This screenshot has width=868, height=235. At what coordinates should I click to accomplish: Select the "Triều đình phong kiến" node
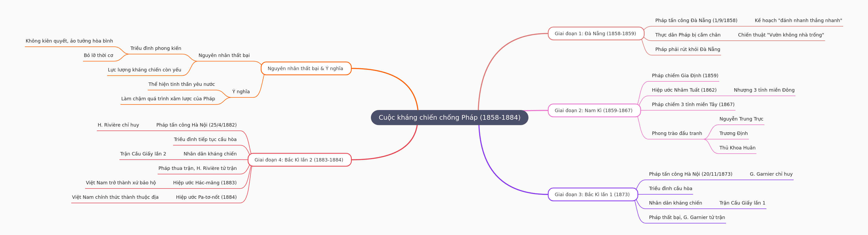click(x=156, y=48)
